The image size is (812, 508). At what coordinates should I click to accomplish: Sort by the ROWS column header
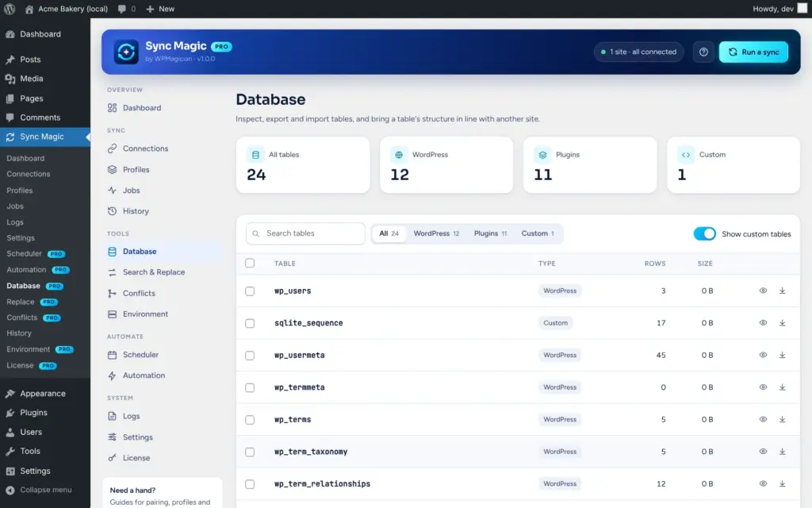click(x=654, y=264)
